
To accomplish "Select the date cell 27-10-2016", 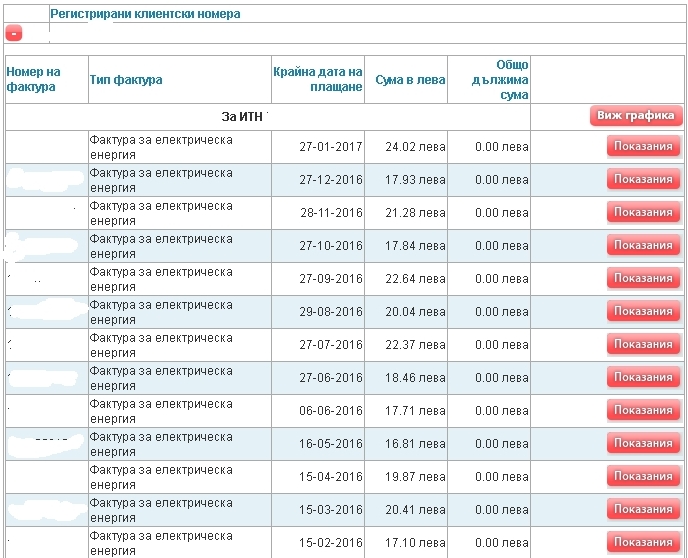I will (x=331, y=246).
